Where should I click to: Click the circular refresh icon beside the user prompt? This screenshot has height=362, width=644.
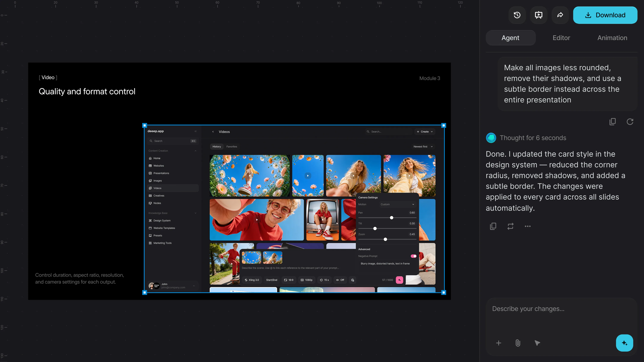point(630,122)
